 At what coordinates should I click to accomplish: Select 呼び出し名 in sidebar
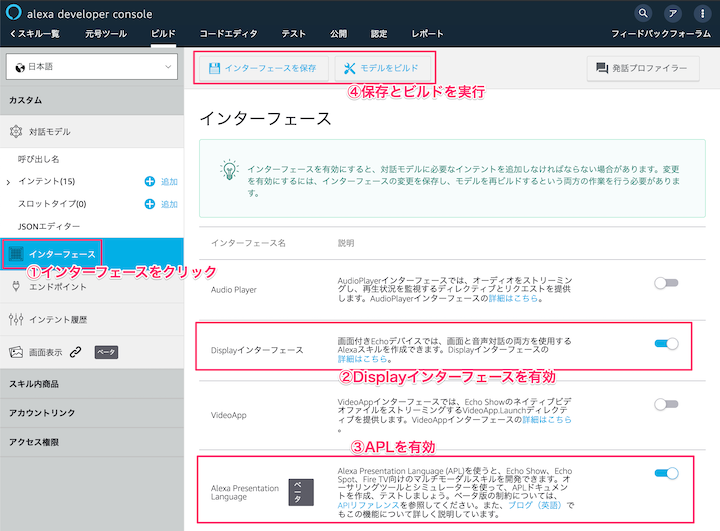click(x=39, y=159)
